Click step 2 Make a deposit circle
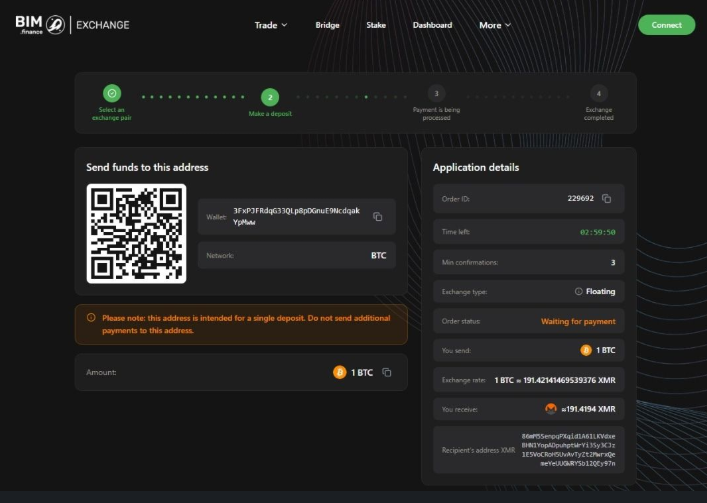Viewport: 707px width, 503px height. 270,97
